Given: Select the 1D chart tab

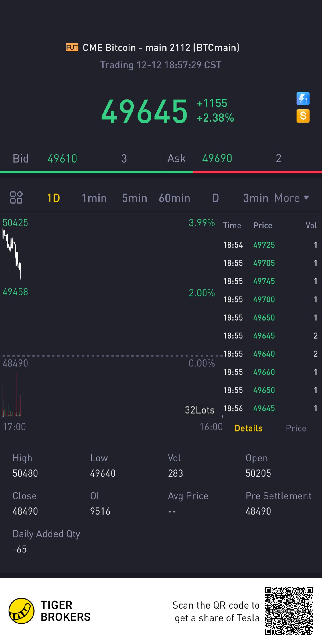Looking at the screenshot, I should (53, 198).
